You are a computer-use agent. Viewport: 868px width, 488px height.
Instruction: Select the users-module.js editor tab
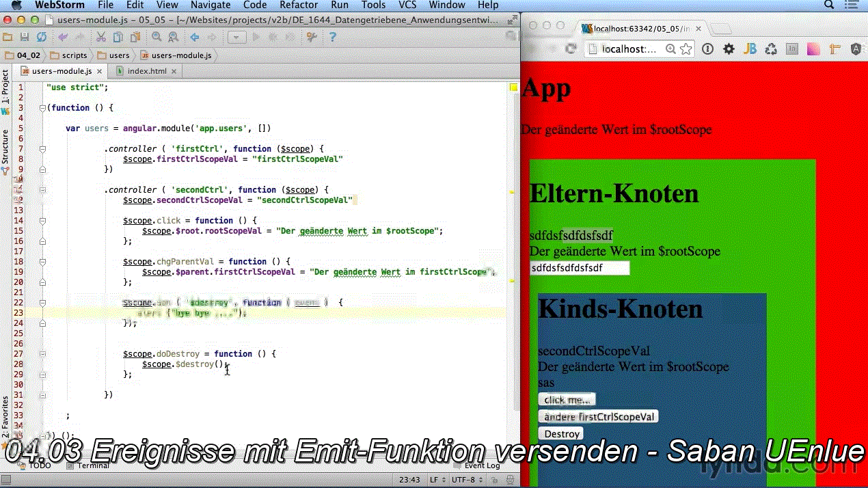62,71
